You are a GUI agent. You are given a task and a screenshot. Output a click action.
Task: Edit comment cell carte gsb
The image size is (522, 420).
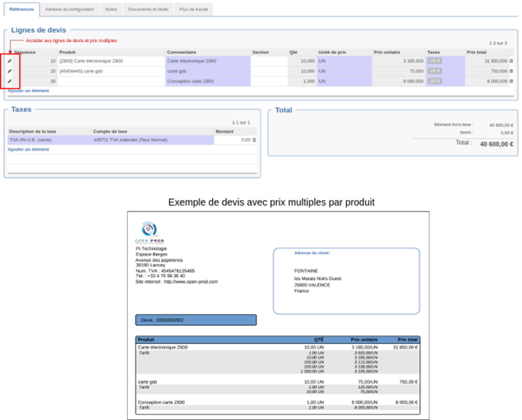pyautogui.click(x=208, y=71)
